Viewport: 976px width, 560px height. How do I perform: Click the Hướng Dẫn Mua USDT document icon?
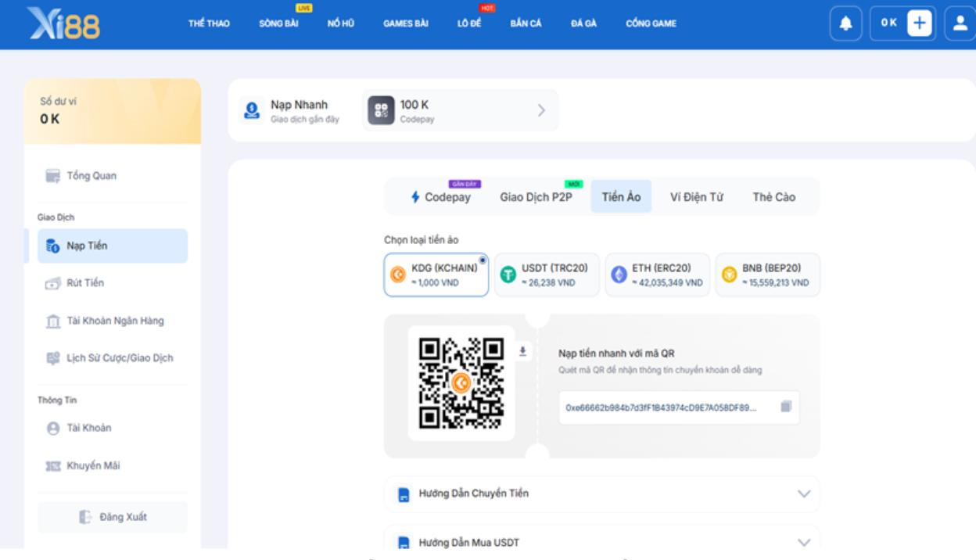pos(404,542)
